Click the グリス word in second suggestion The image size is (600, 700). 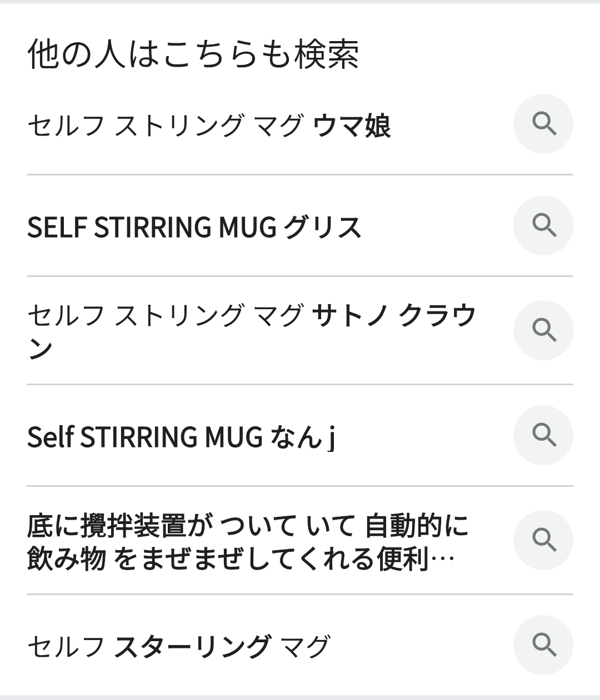(322, 227)
